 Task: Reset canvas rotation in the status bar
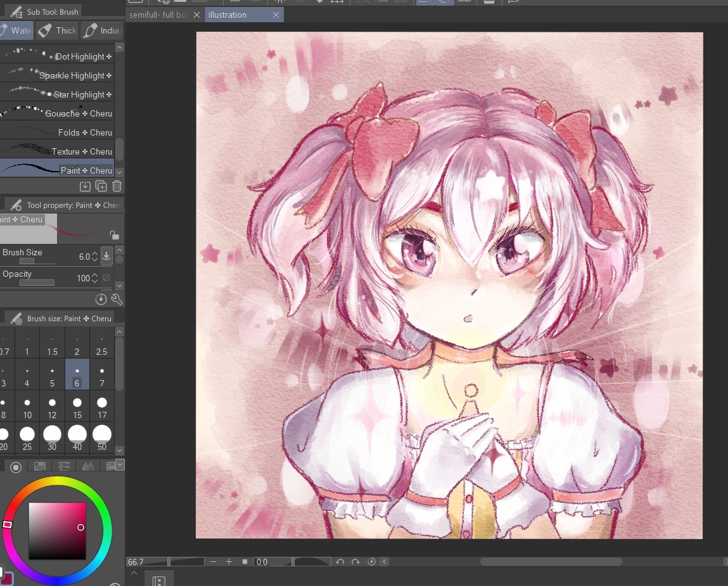pos(371,562)
